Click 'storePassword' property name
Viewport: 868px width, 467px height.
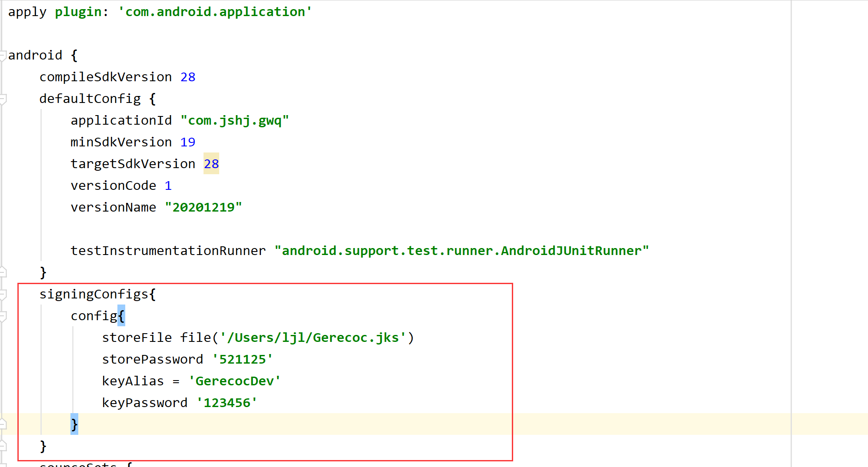[153, 359]
